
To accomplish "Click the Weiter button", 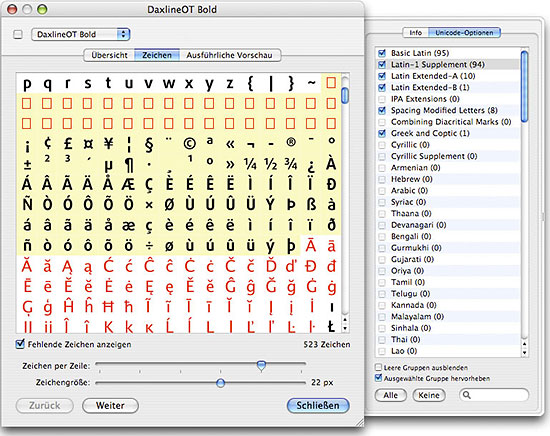I will point(110,405).
